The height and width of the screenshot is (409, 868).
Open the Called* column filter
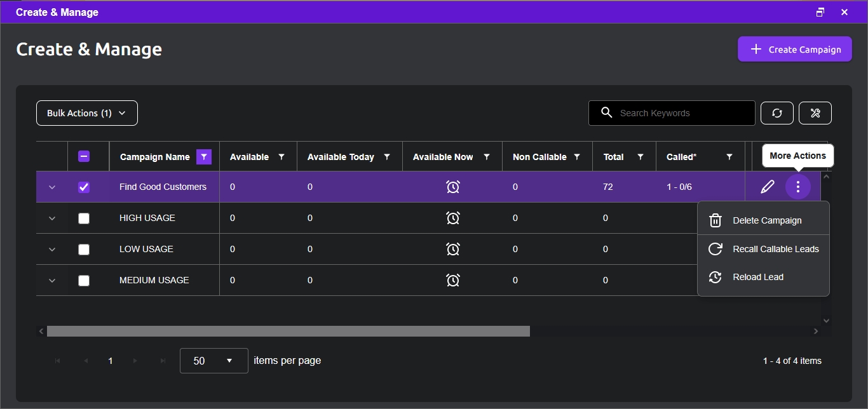click(729, 157)
